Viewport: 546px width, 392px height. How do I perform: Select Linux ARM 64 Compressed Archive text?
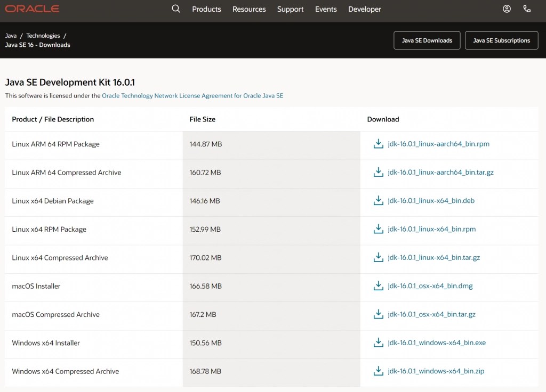67,173
